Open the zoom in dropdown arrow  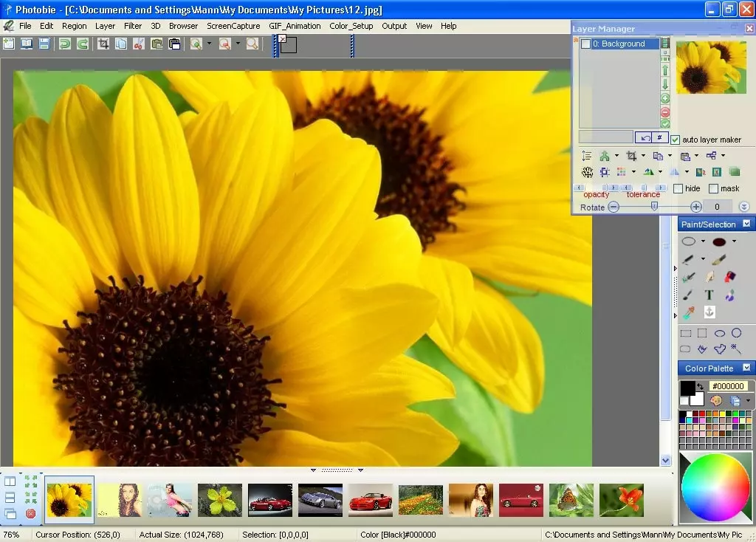(x=209, y=44)
